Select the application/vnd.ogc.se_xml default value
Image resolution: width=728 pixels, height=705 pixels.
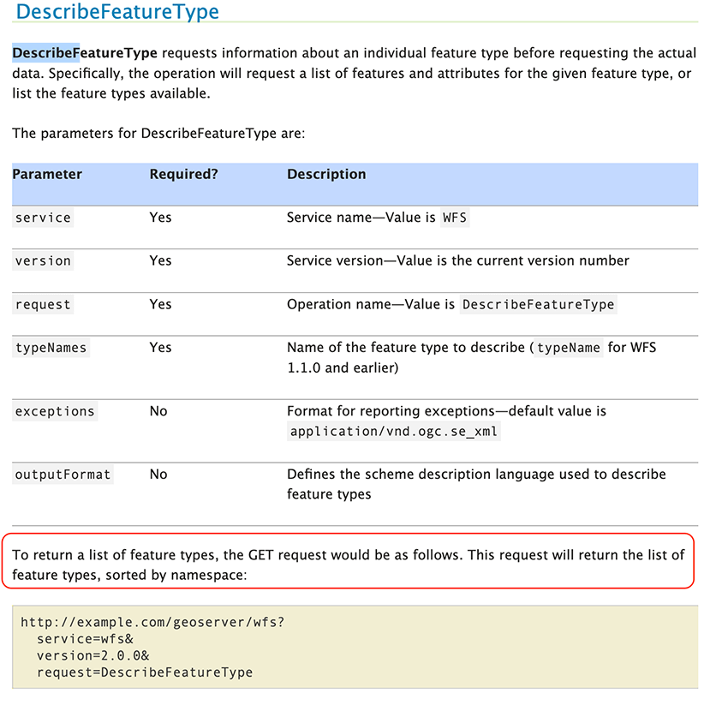tap(395, 432)
